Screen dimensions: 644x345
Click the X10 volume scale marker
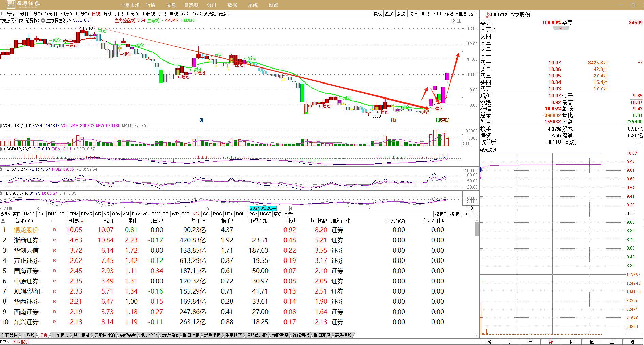coord(466,144)
